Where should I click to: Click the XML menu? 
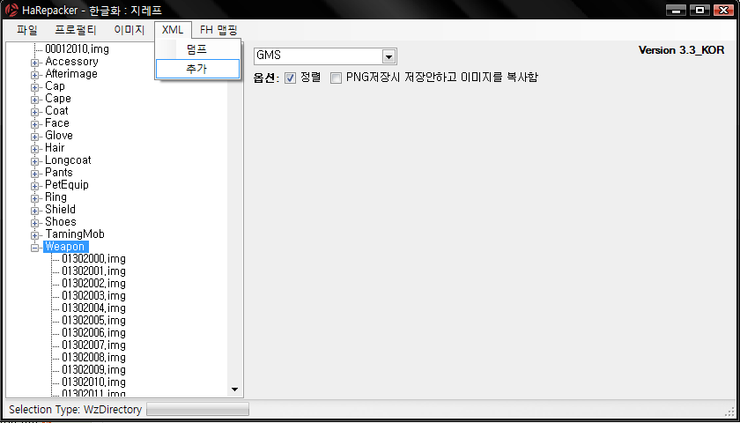(x=173, y=30)
